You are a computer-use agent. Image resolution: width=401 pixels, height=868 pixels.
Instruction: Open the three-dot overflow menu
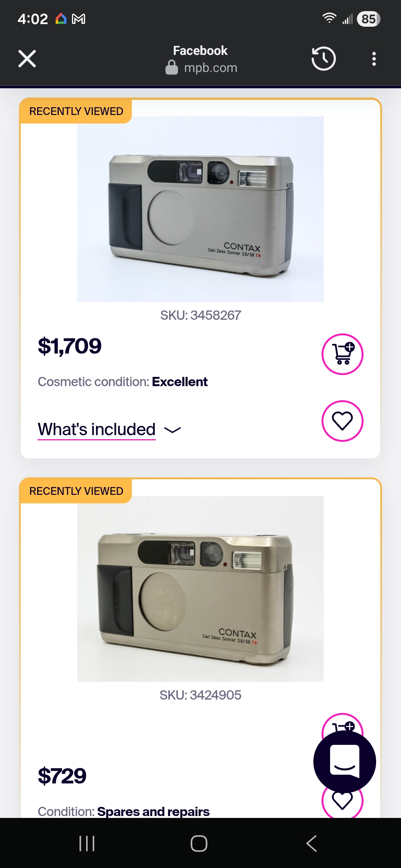(x=374, y=59)
